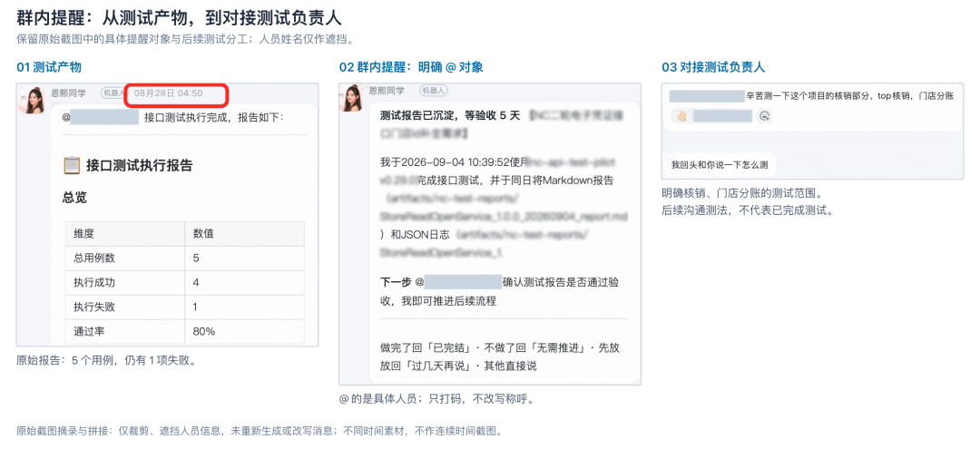Click the caption @ 的是具体人员
Viewport: 980px width, 449px height.
click(x=436, y=399)
